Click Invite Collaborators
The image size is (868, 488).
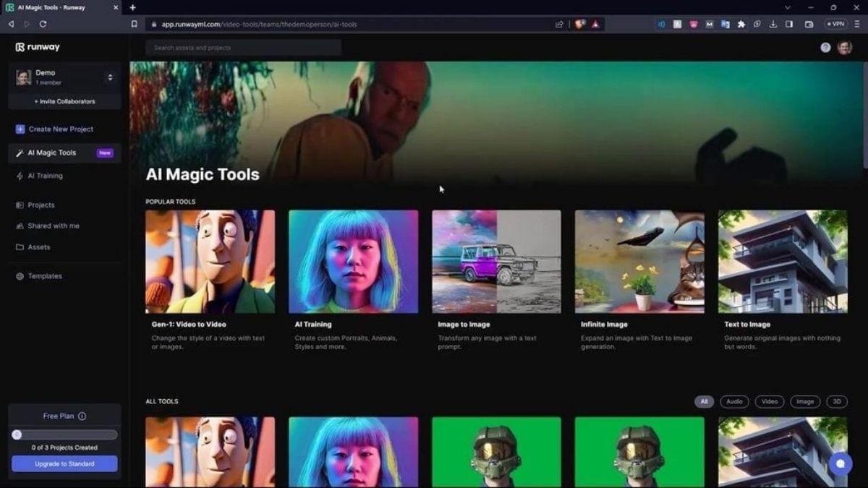[64, 101]
